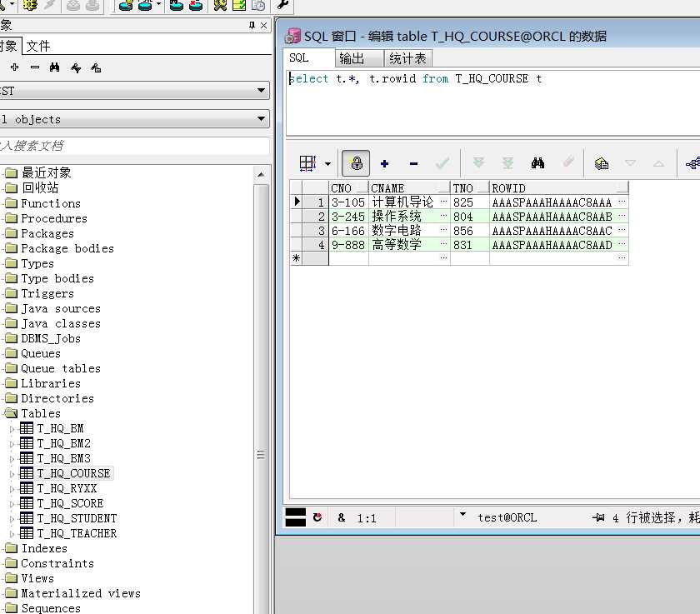Click the plus icon in object browser toolbar
Image resolution: width=700 pixels, height=614 pixels.
15,67
